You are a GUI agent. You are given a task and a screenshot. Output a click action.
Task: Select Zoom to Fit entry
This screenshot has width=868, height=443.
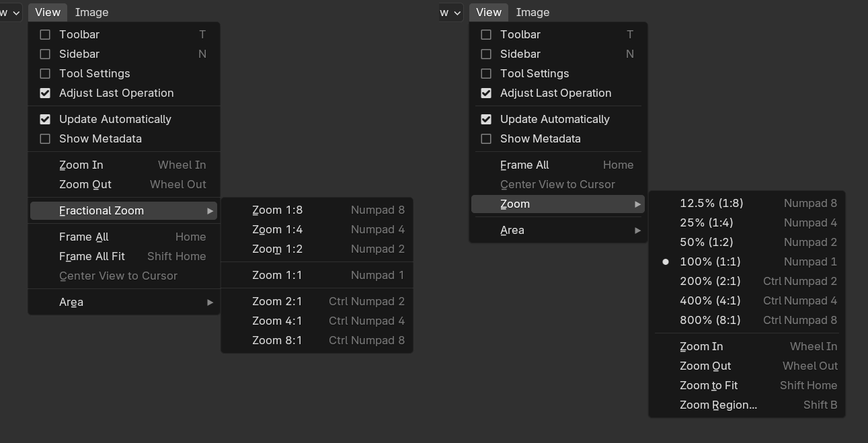(747, 385)
